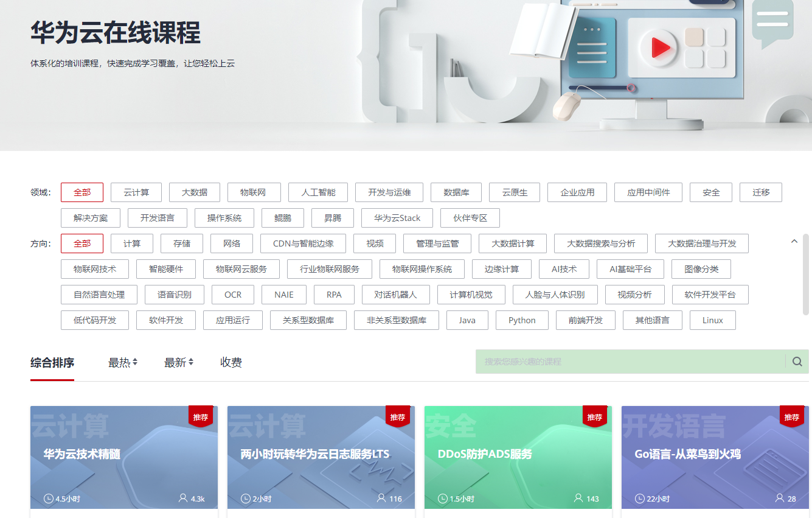812x518 pixels.
Task: Click the learner icon on the DDoS防护ADS服务 card
Action: point(578,498)
